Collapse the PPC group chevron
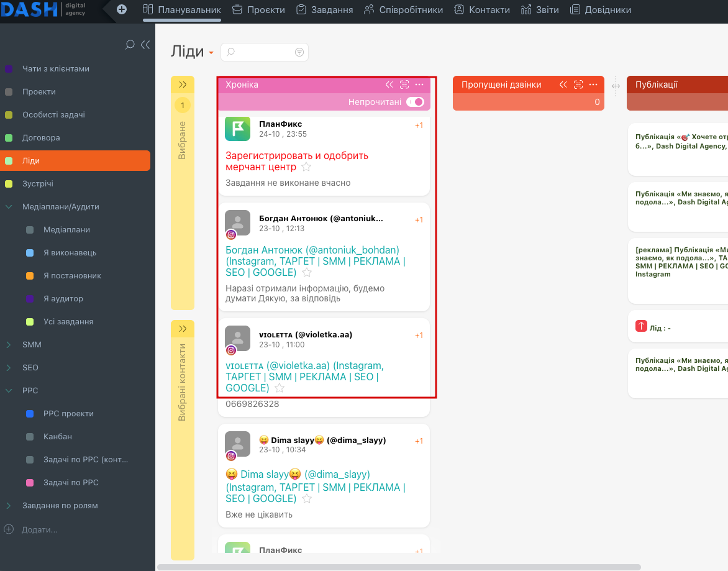The width and height of the screenshot is (728, 571). 9,390
